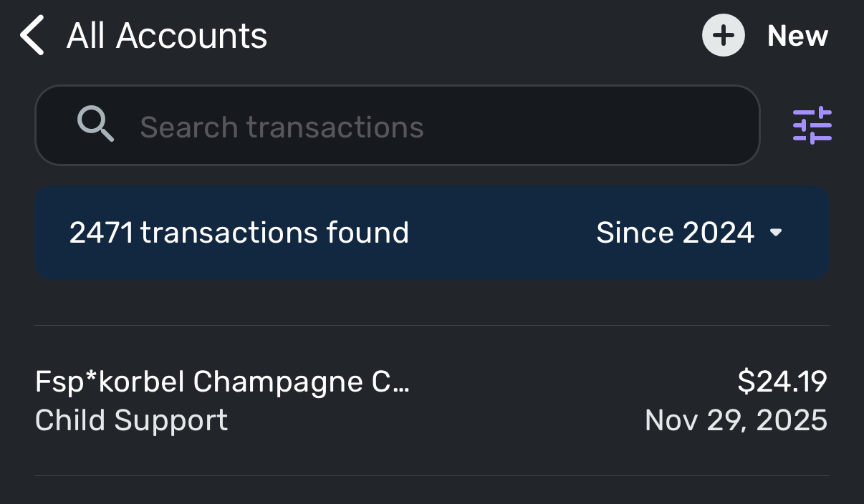Click the word Accounts in the header
This screenshot has height=504, width=864.
(x=191, y=36)
